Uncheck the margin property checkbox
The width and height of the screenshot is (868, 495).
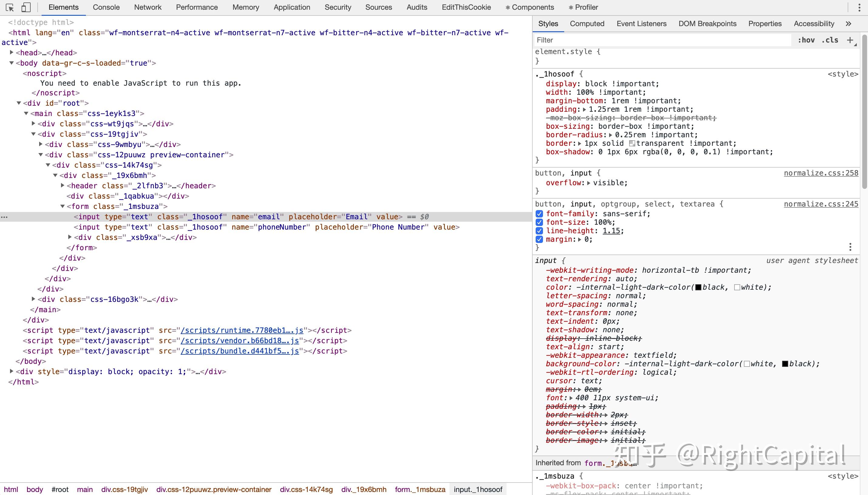pos(539,239)
